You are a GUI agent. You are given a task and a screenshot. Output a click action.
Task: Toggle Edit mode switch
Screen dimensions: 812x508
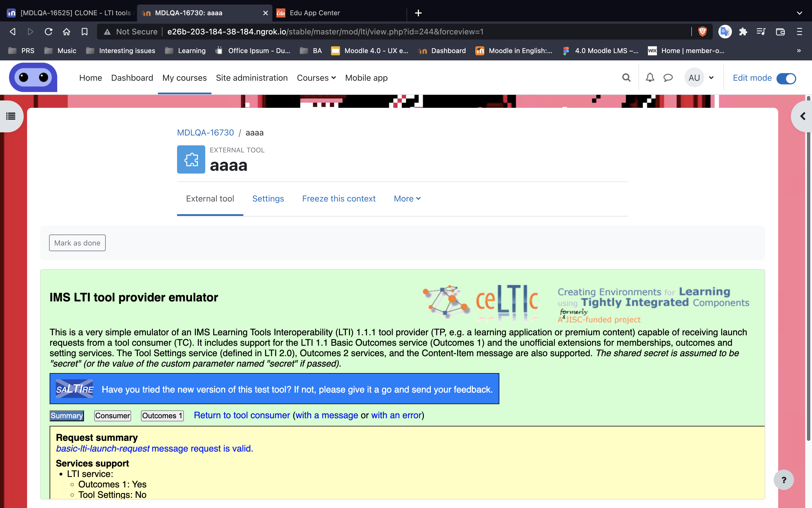tap(786, 78)
